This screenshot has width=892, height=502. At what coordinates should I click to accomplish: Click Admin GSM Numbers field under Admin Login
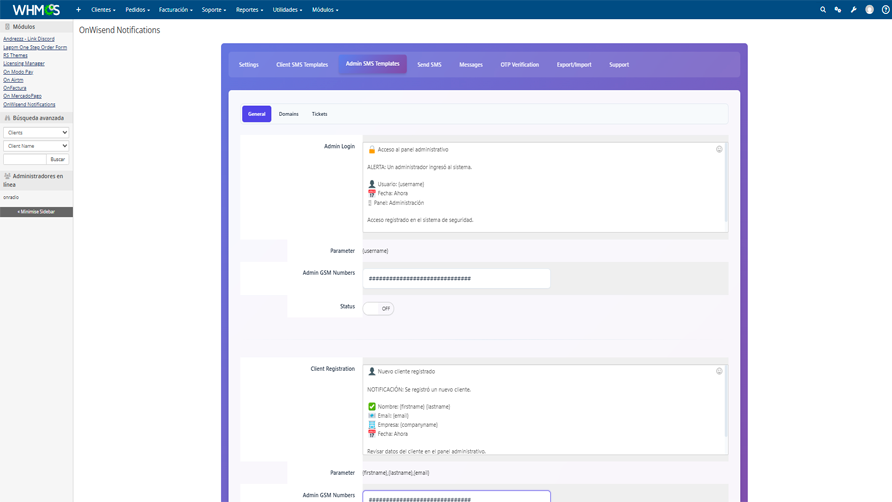click(x=456, y=278)
